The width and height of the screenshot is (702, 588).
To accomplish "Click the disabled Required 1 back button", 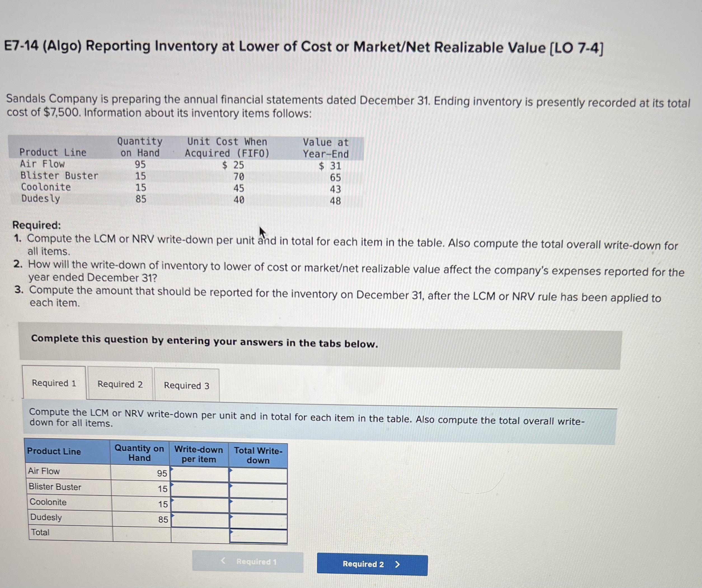I will point(249,562).
